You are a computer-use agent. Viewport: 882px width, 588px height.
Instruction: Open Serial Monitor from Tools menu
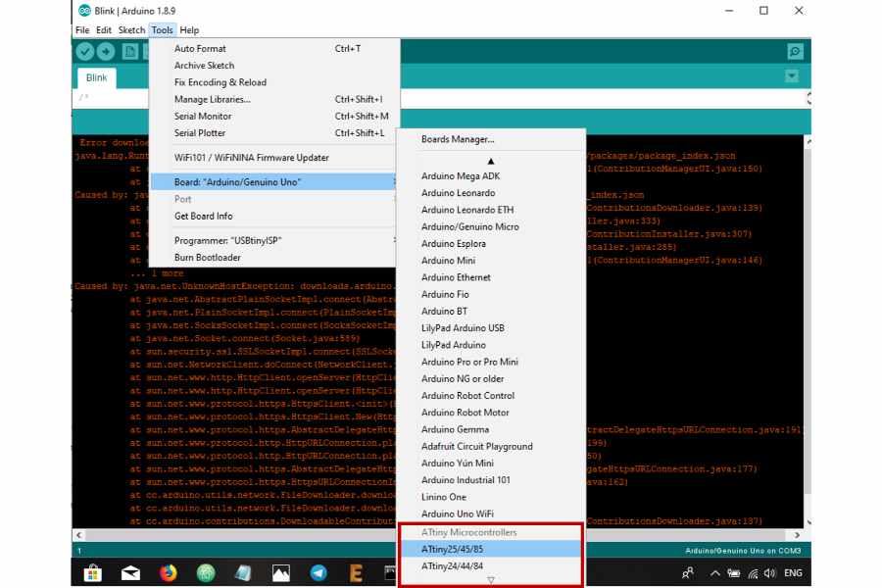coord(272,117)
